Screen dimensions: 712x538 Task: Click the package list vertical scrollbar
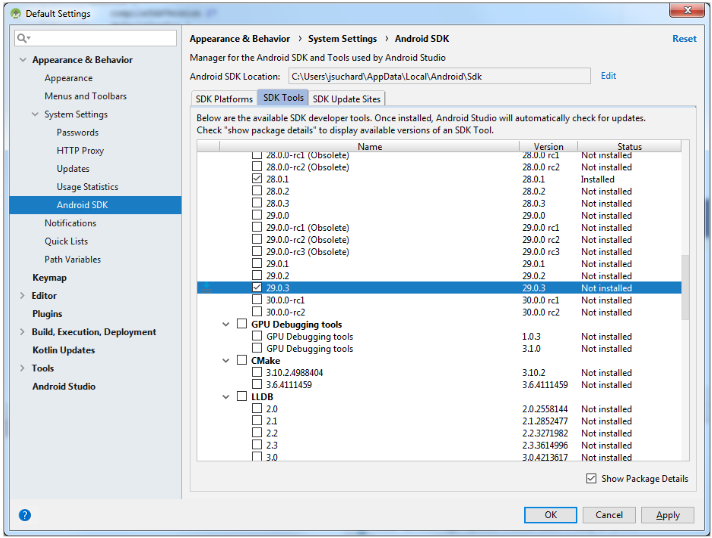point(685,286)
